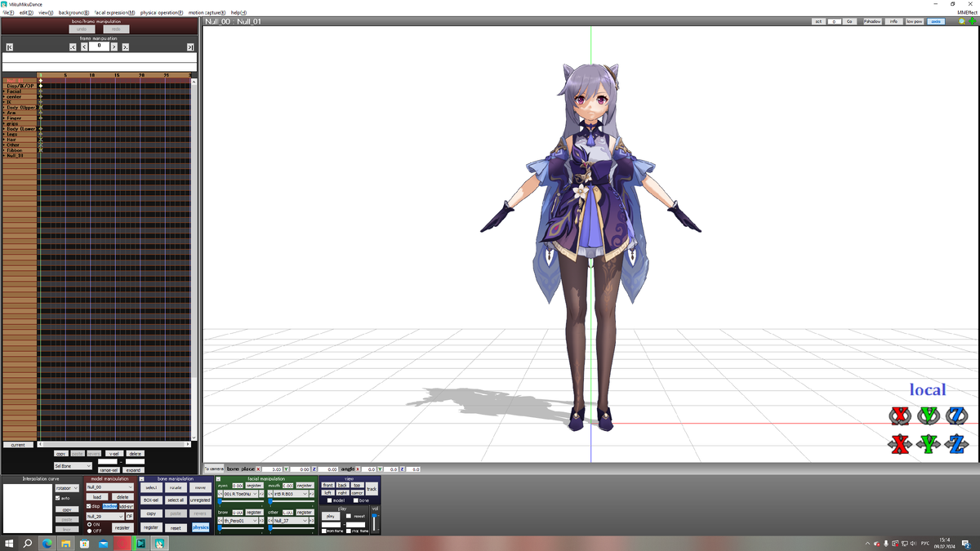
Task: Click the BOX-sel button
Action: (151, 500)
